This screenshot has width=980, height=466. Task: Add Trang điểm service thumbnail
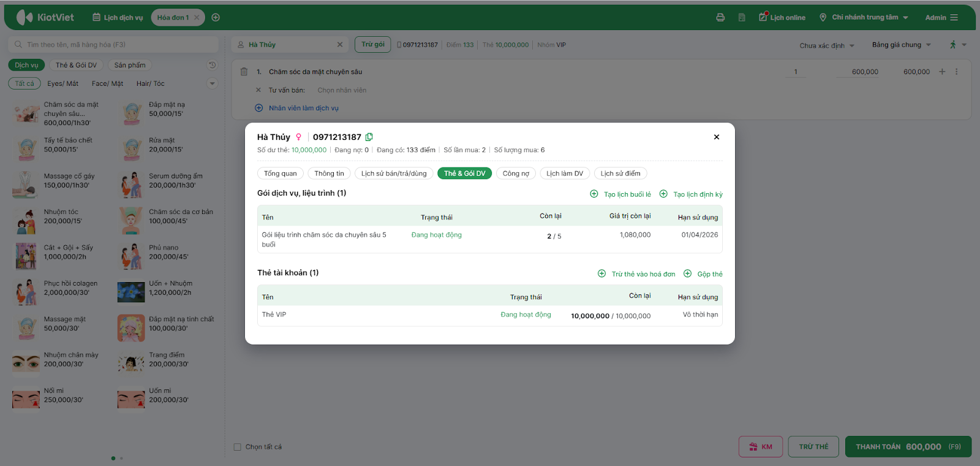click(132, 363)
